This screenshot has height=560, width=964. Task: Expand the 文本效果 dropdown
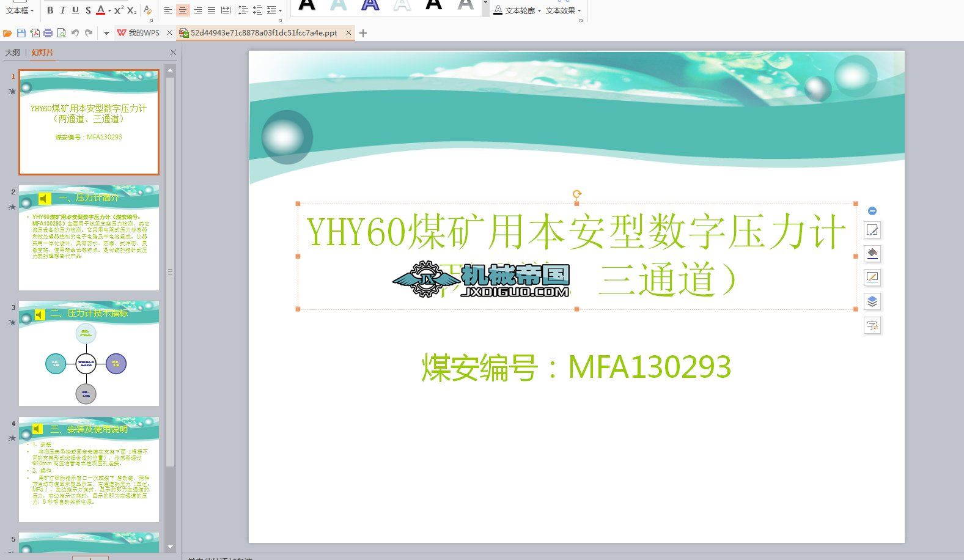point(563,10)
